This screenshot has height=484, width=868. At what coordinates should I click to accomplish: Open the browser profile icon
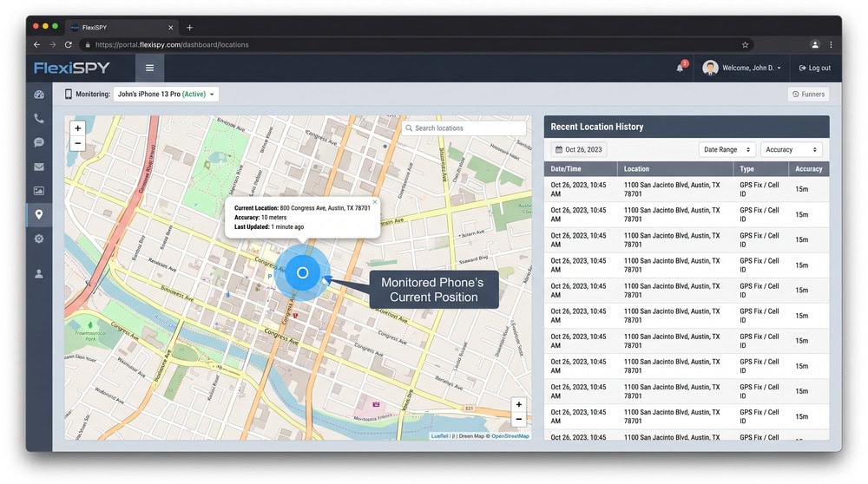(x=815, y=45)
